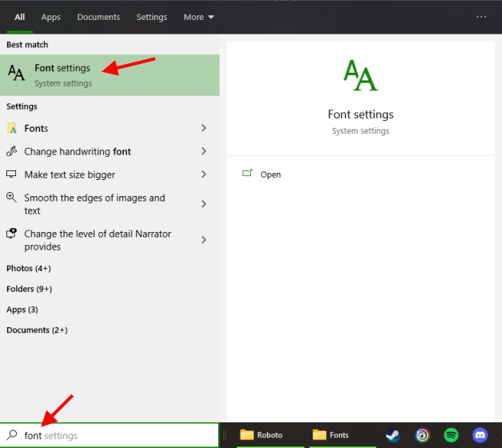Screen dimensions: 502x448
Task: Select Change handwriting font result
Action: tap(110, 151)
